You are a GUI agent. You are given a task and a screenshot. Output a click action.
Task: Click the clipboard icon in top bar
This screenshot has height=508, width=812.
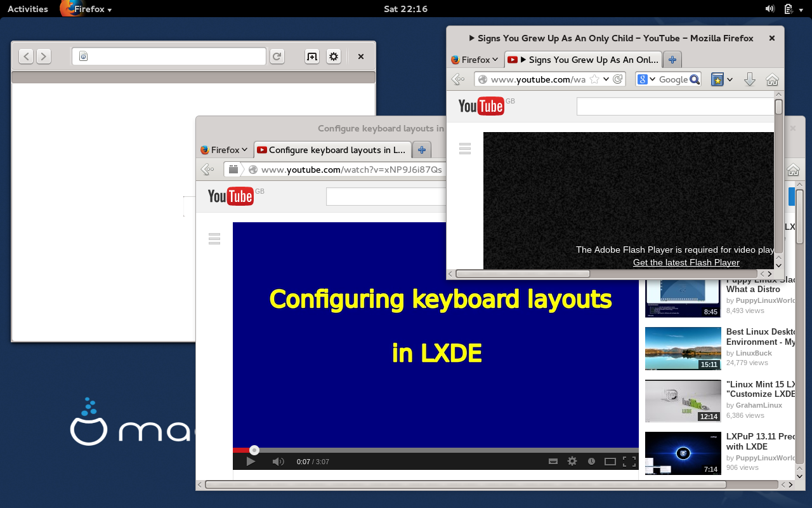788,9
